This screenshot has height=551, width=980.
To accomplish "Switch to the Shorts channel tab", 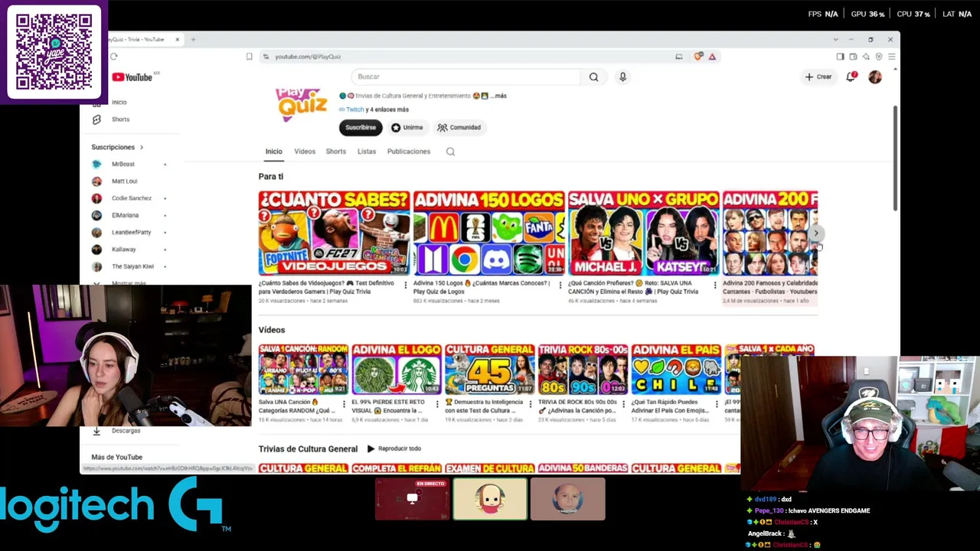I will [336, 152].
